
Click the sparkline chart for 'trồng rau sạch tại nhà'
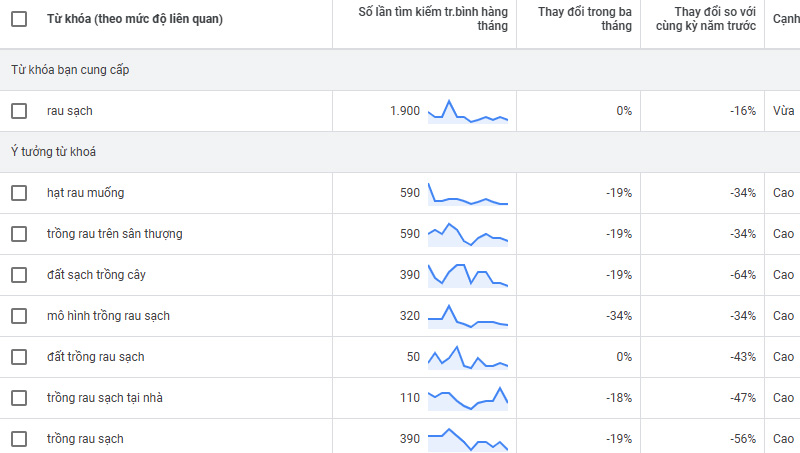click(468, 399)
